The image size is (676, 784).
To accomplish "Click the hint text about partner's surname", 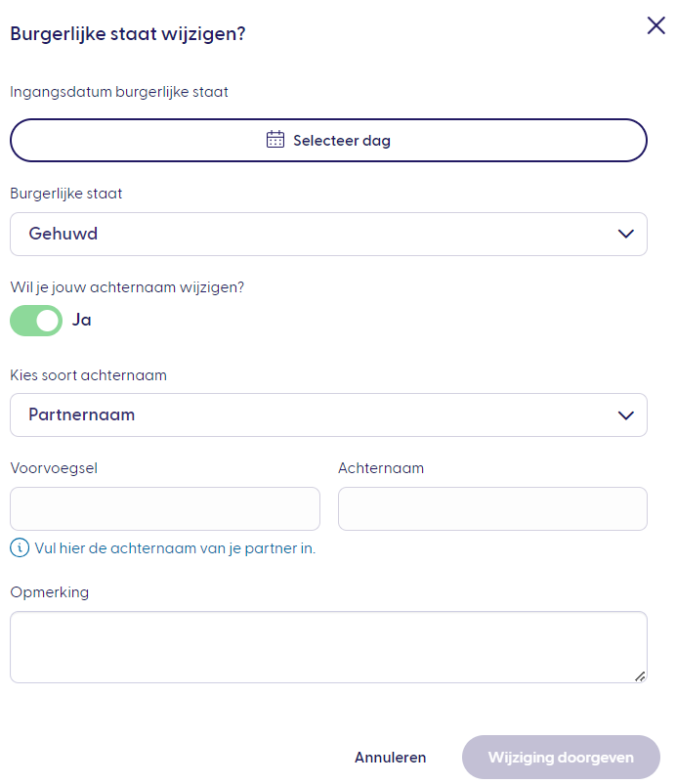I will pyautogui.click(x=174, y=548).
